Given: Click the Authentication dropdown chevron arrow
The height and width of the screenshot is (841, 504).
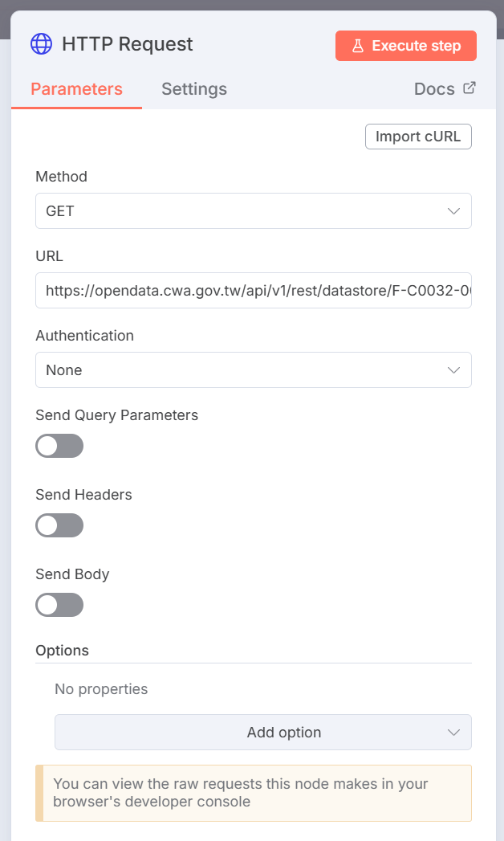Looking at the screenshot, I should (x=453, y=370).
